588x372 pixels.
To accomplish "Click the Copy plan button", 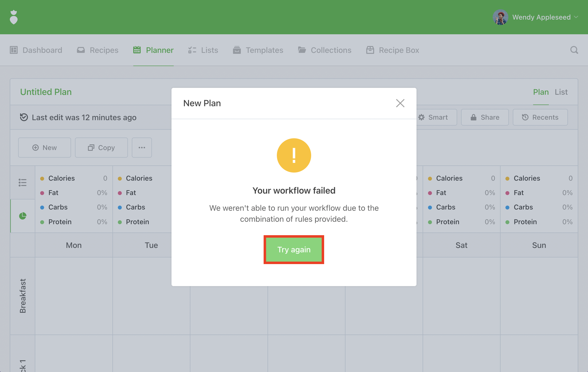I will 101,148.
